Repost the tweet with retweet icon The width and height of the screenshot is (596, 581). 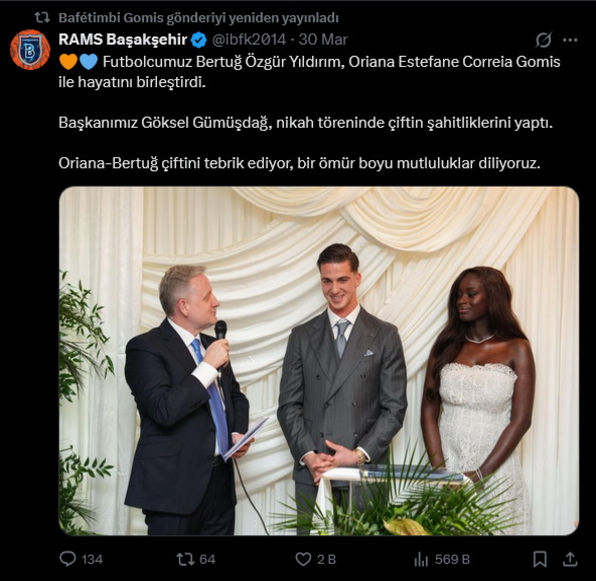(x=185, y=559)
